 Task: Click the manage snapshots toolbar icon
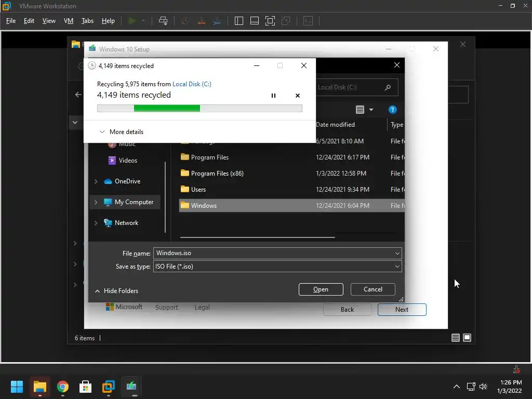pyautogui.click(x=217, y=21)
